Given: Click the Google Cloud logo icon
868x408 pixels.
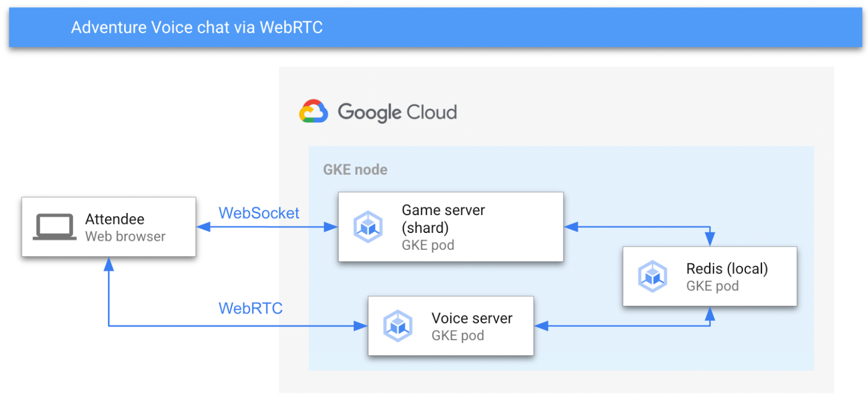Looking at the screenshot, I should point(314,111).
